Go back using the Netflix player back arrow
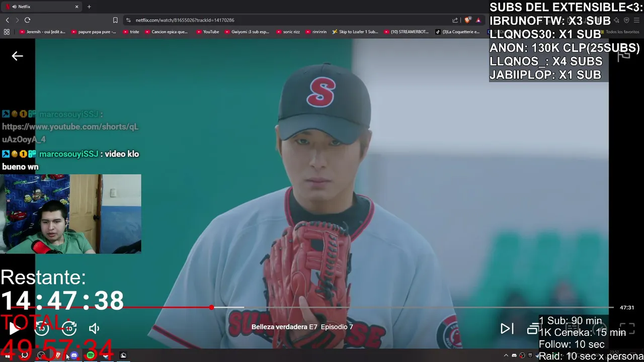This screenshot has height=362, width=644. 18,56
